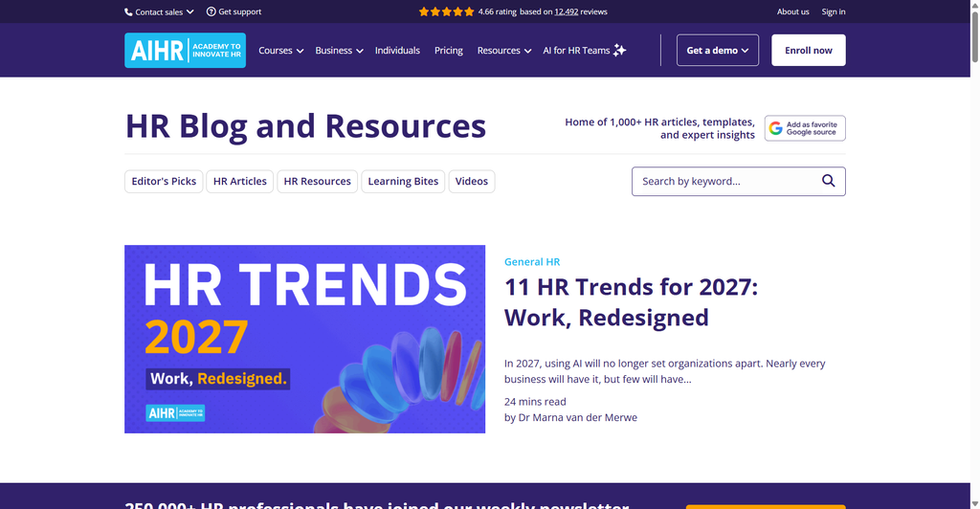The height and width of the screenshot is (509, 980).
Task: Select the Videos filter
Action: coord(472,181)
